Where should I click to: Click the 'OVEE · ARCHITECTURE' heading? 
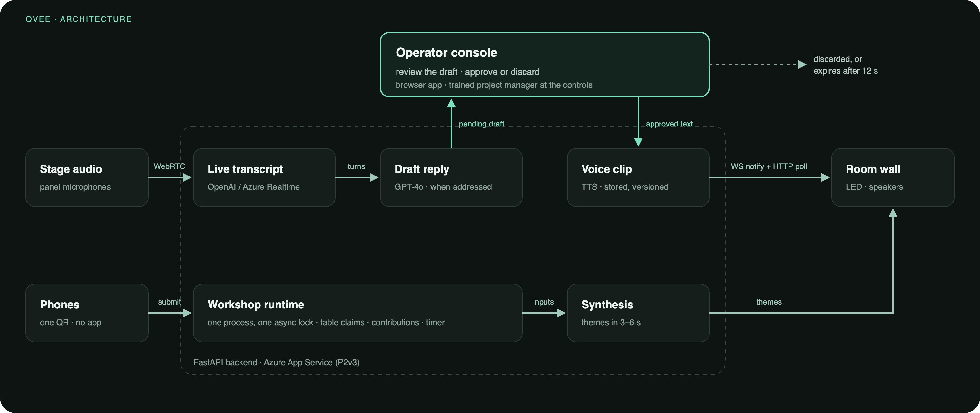(x=79, y=19)
